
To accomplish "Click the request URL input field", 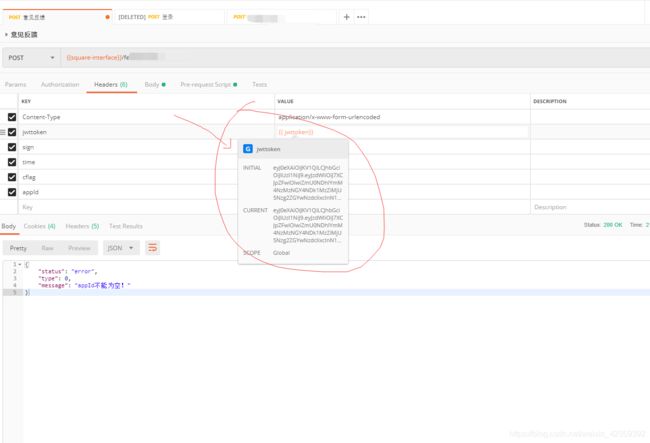I will click(x=355, y=58).
